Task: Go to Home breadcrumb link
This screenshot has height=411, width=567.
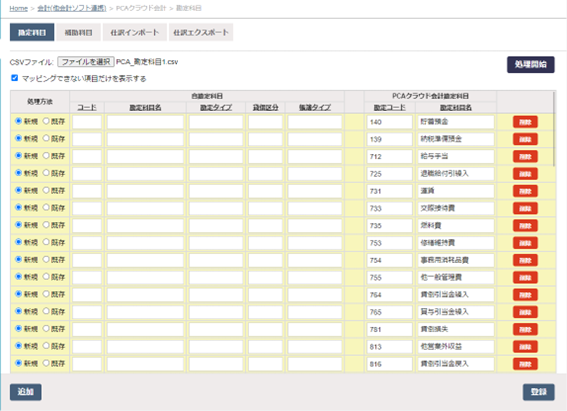Action: coord(18,8)
